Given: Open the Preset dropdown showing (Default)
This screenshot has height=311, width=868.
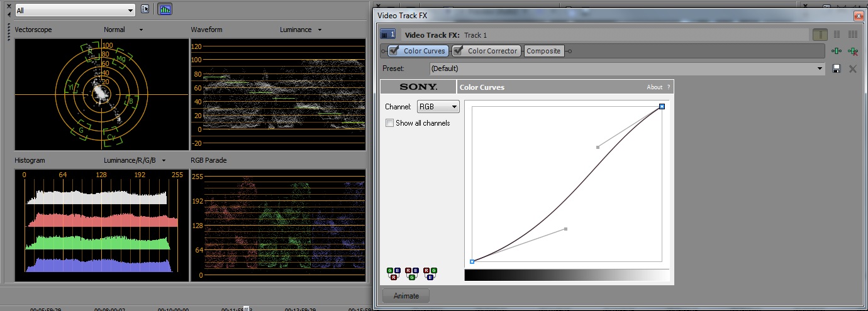Looking at the screenshot, I should [627, 68].
